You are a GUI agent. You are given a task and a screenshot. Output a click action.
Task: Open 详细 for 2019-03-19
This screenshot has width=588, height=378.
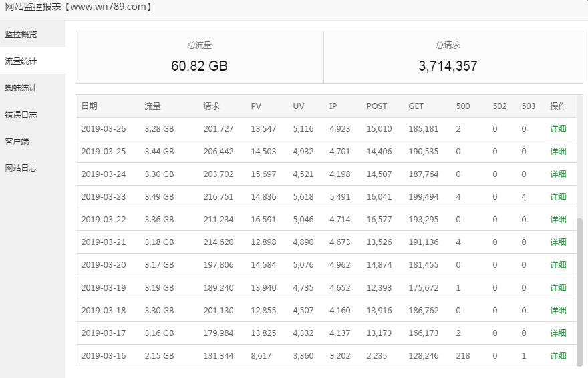(558, 288)
